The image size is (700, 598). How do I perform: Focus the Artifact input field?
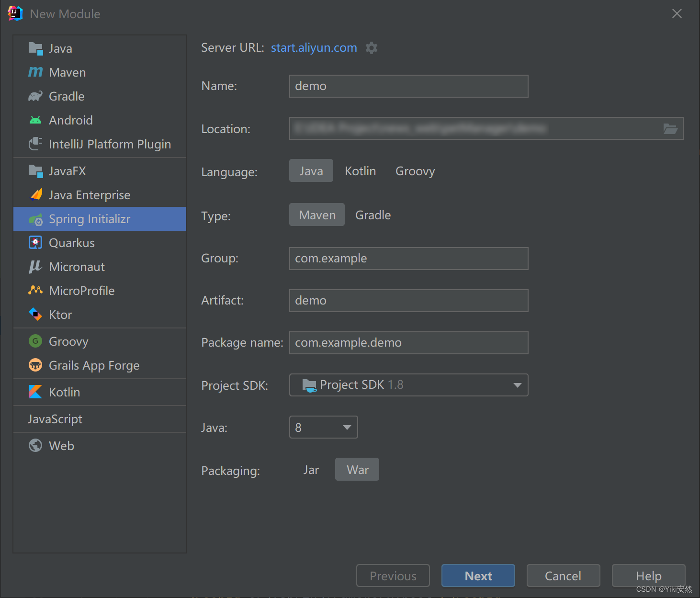pos(409,301)
